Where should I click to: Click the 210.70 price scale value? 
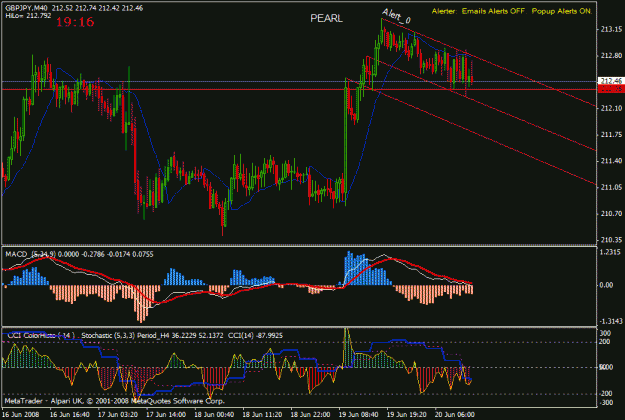point(611,214)
